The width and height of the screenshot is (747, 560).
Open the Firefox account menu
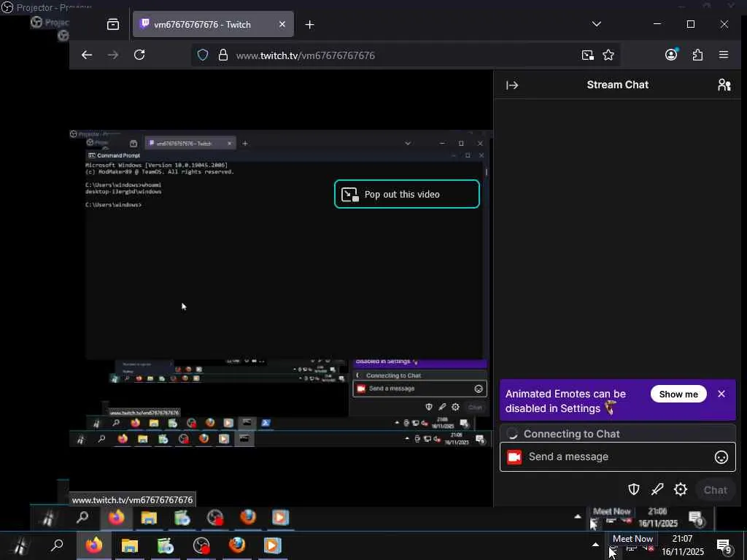tap(671, 55)
